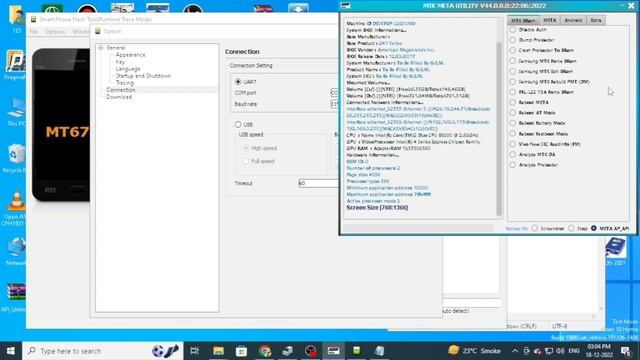
Task: Open Options menu in Flash Tool window
Action: click(55, 31)
